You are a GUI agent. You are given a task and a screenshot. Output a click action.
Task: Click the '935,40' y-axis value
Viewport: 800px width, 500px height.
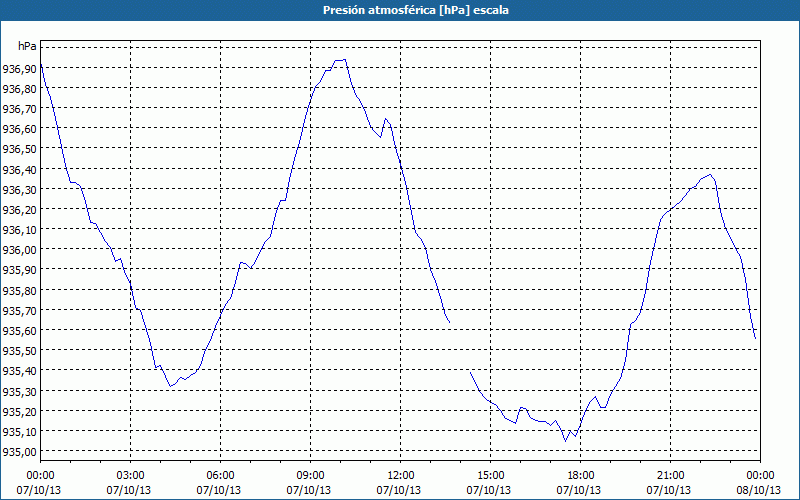(x=19, y=371)
